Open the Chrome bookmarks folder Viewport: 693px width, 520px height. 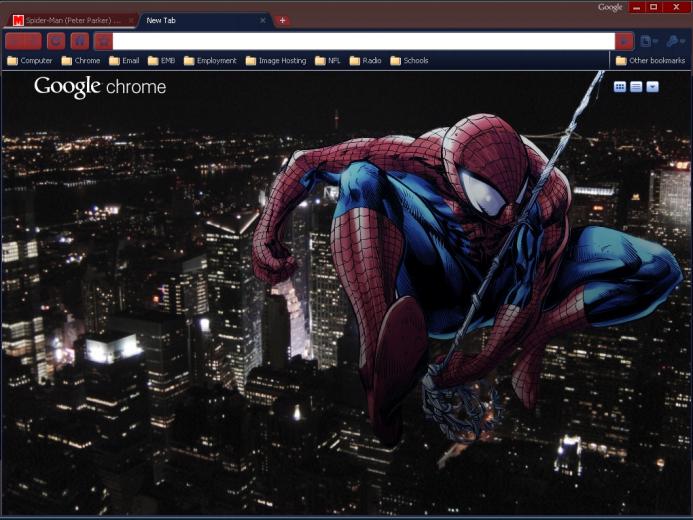tap(81, 61)
